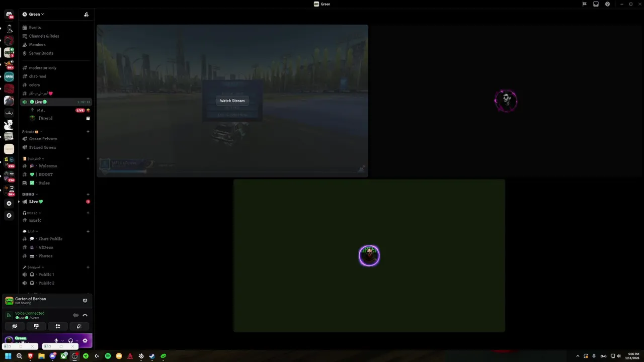This screenshot has width=644, height=362.
Task: Join Public 2 voice channel
Action: pos(56,283)
